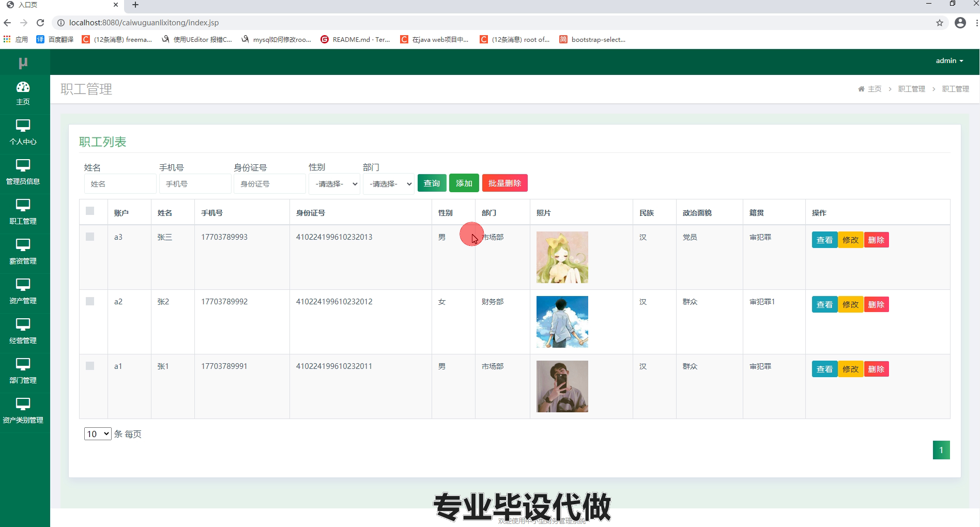Screen dimensions: 980x527
Task: Click the red 批量删除 button
Action: click(x=504, y=183)
